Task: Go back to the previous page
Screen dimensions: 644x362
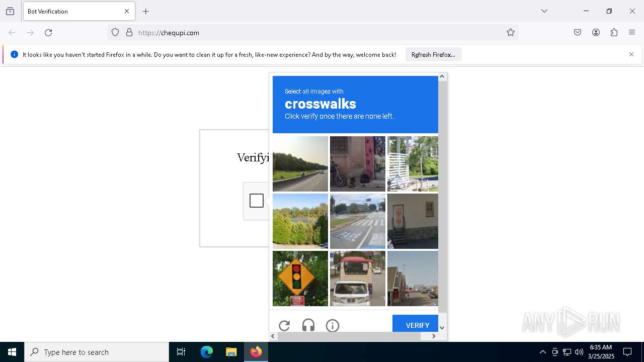Action: (12, 33)
